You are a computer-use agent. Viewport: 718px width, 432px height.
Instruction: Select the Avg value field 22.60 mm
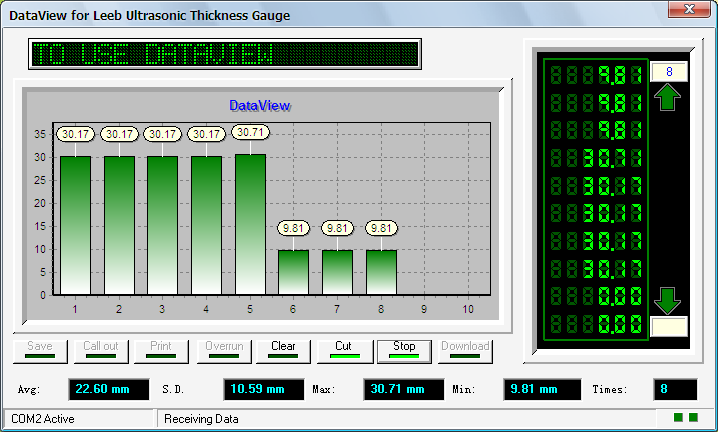(x=107, y=389)
